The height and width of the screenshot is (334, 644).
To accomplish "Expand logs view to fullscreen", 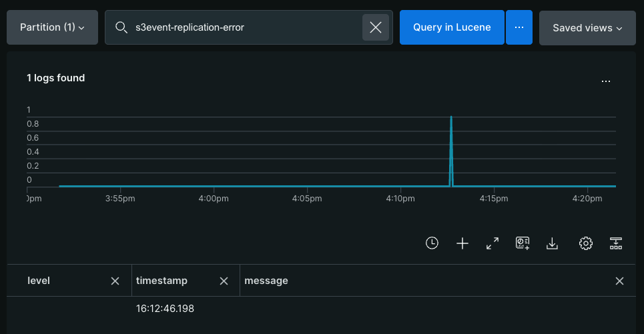I will click(493, 243).
